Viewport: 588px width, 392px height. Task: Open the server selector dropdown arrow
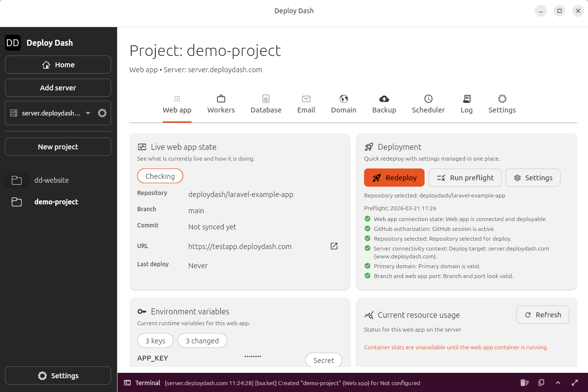[88, 112]
